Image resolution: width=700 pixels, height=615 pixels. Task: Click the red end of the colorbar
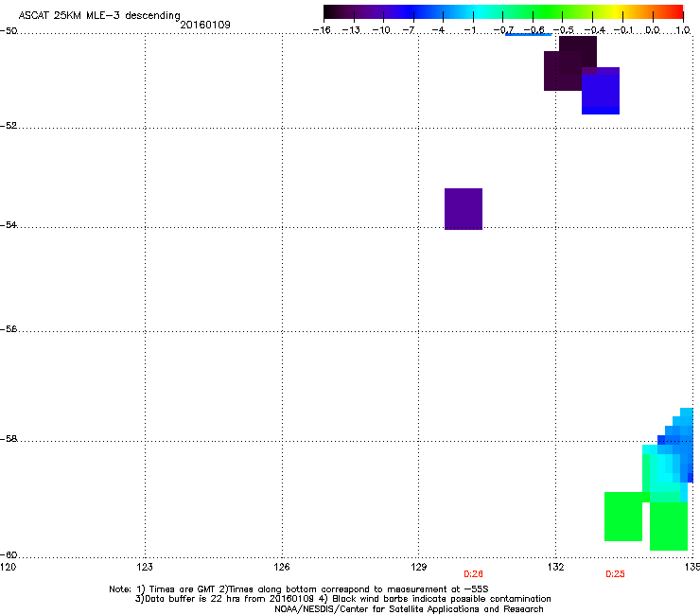(675, 11)
